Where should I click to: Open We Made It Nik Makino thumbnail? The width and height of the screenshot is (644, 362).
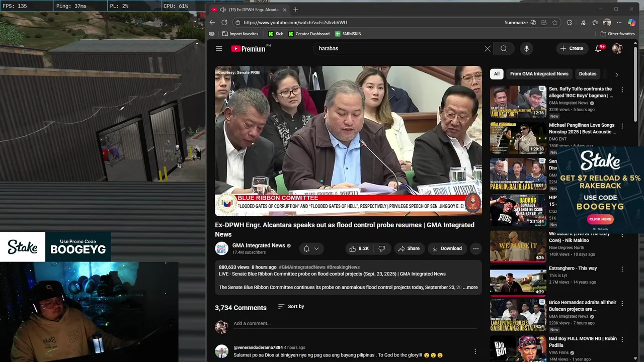pos(518,246)
